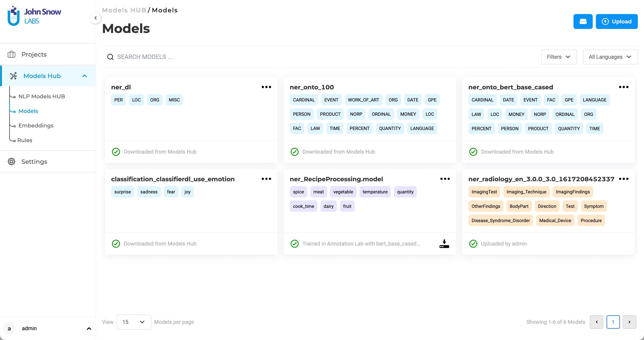Click the BodyPart label tag
This screenshot has width=644, height=340.
coord(519,206)
